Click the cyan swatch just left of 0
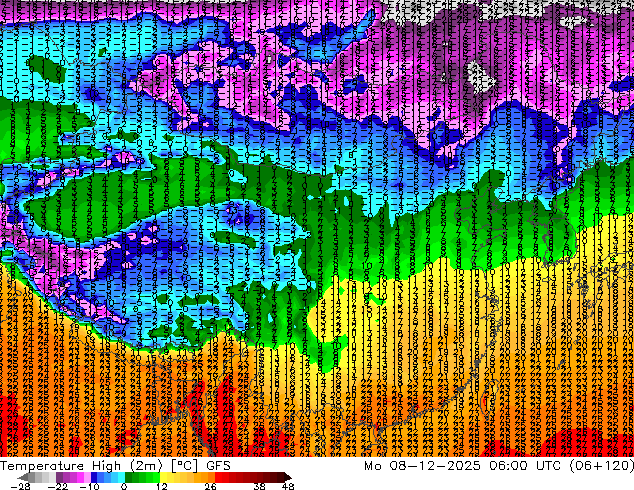 coord(121,477)
